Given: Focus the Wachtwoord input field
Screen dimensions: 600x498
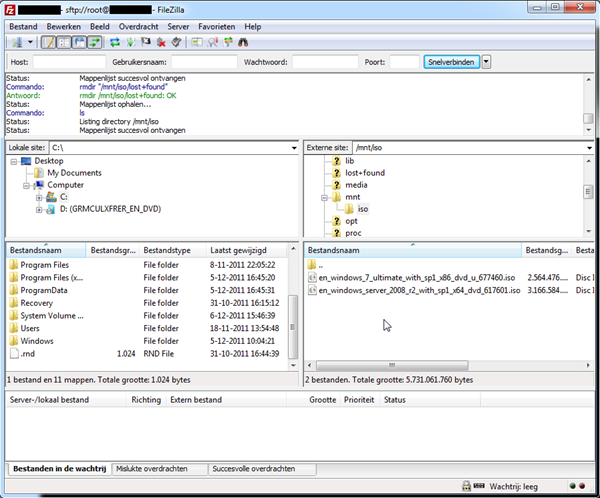Looking at the screenshot, I should (x=325, y=62).
